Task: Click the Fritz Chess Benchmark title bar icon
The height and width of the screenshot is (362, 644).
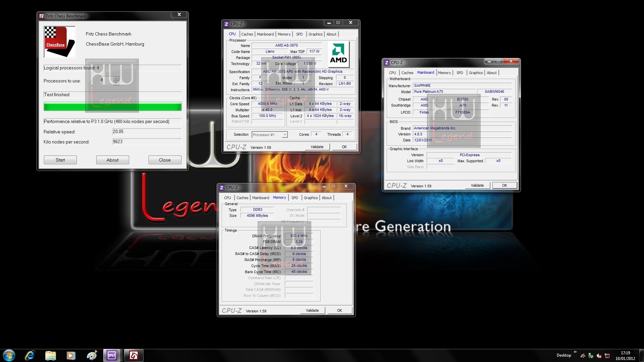Action: 42,16
